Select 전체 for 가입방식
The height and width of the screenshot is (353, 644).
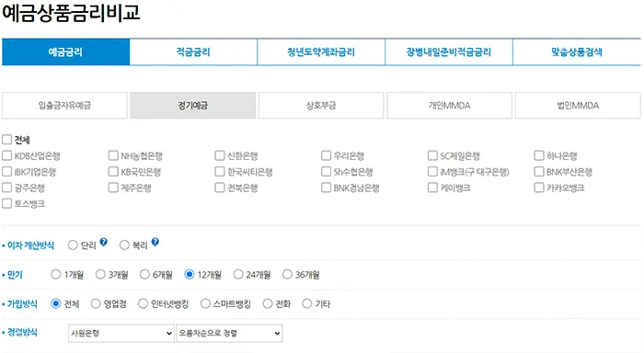55,303
